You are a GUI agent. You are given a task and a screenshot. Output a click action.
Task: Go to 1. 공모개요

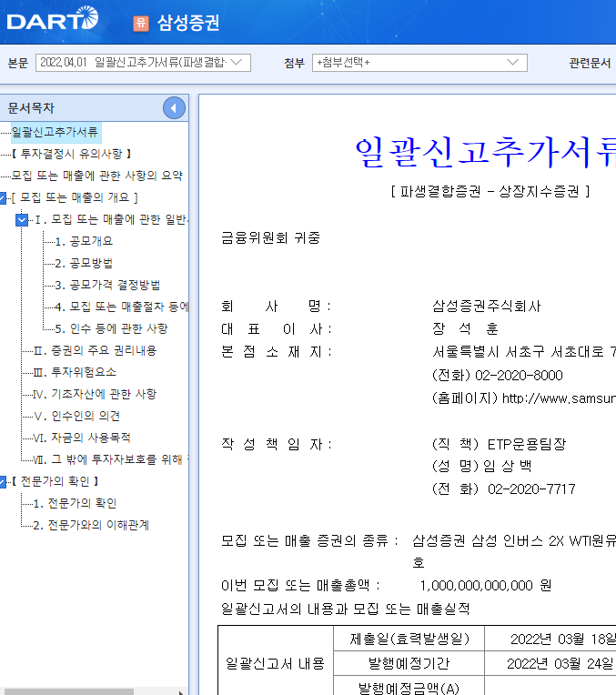84,241
